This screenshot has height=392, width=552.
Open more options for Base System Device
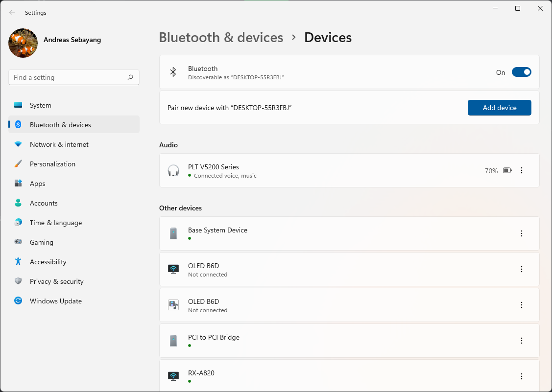tap(522, 233)
